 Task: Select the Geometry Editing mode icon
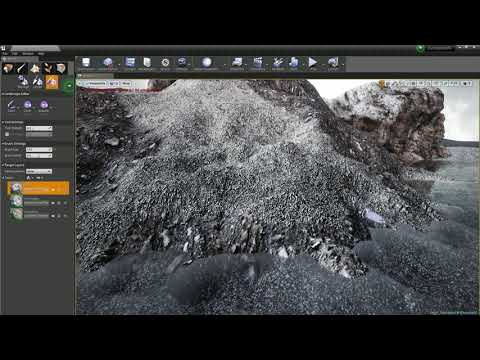tap(61, 68)
